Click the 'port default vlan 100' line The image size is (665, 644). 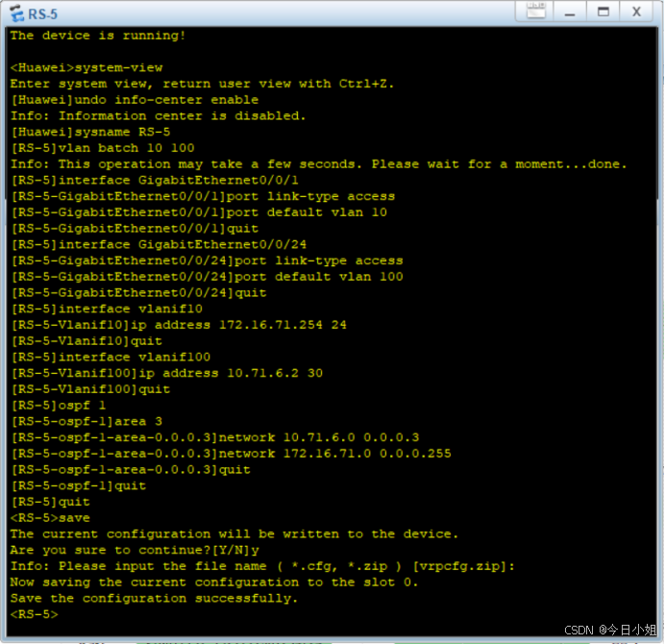pyautogui.click(x=207, y=277)
